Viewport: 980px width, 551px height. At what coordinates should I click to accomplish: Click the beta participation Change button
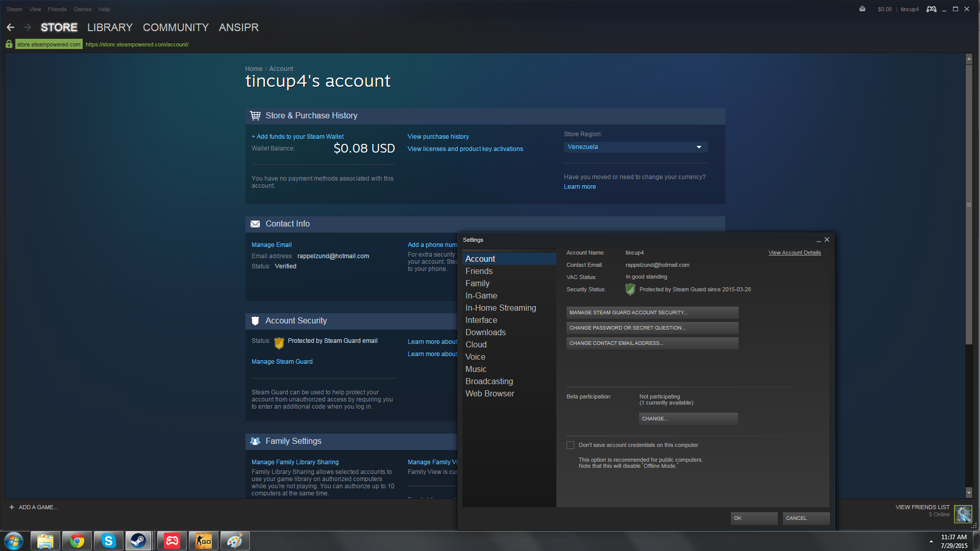point(689,419)
